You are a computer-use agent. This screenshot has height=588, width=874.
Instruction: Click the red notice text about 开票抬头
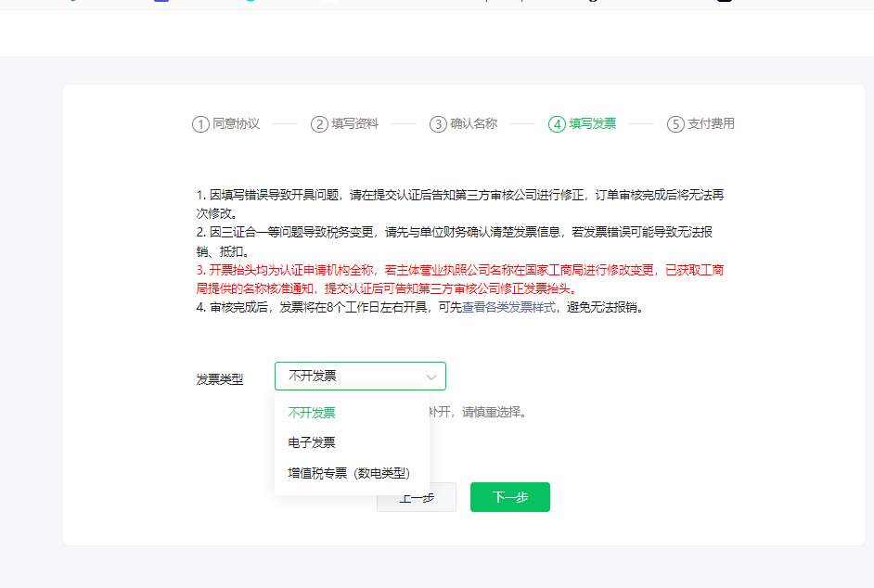[x=459, y=279]
